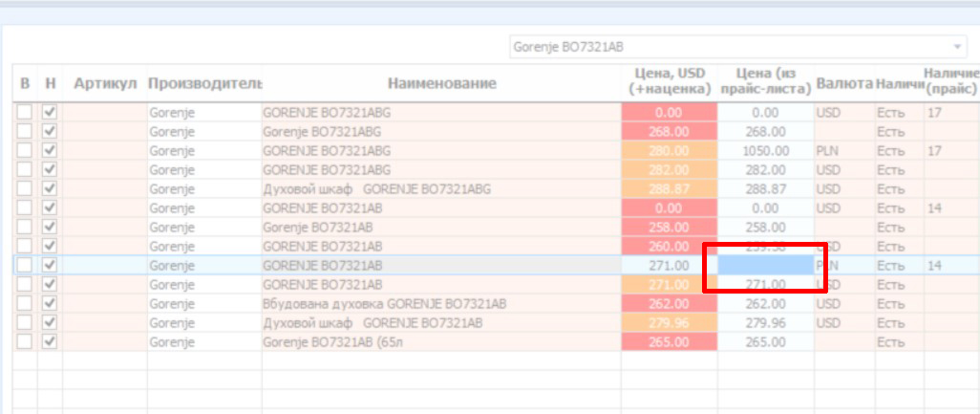Click the plain 288.87 price-list cell
This screenshot has height=414, width=980.
pyautogui.click(x=766, y=189)
